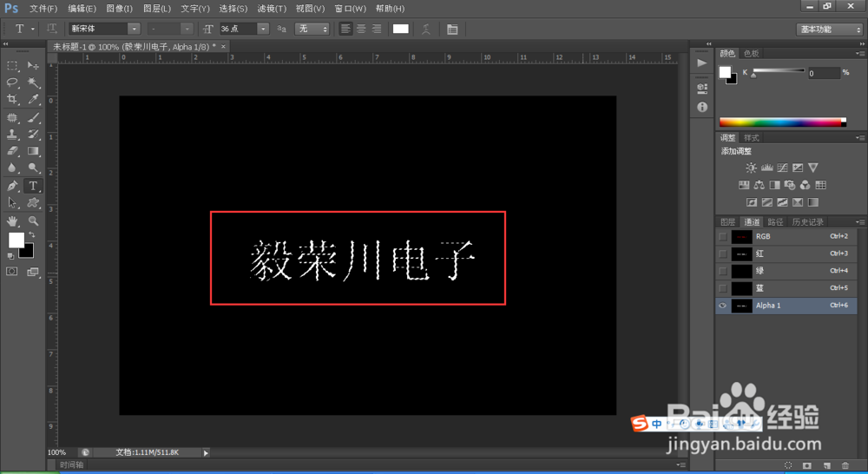
Task: Toggle visibility of RGB channel
Action: [723, 236]
